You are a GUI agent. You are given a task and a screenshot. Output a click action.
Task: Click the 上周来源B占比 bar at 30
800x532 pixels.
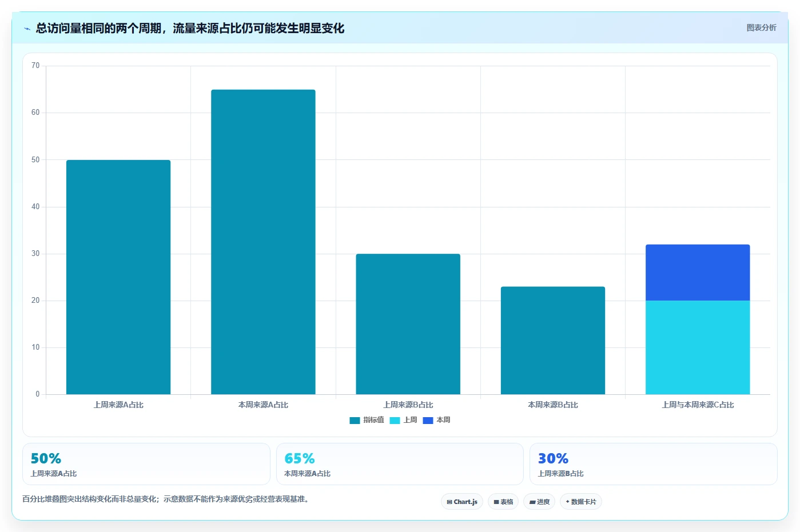pyautogui.click(x=408, y=324)
